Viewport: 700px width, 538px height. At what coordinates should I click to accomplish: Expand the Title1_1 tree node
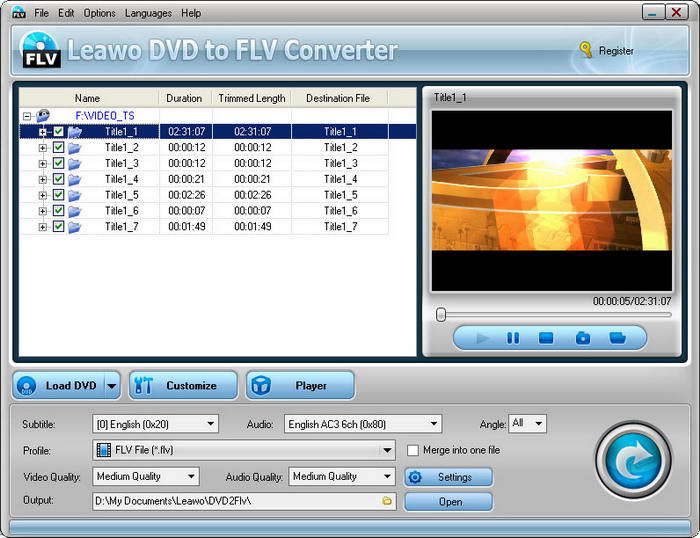[x=43, y=132]
